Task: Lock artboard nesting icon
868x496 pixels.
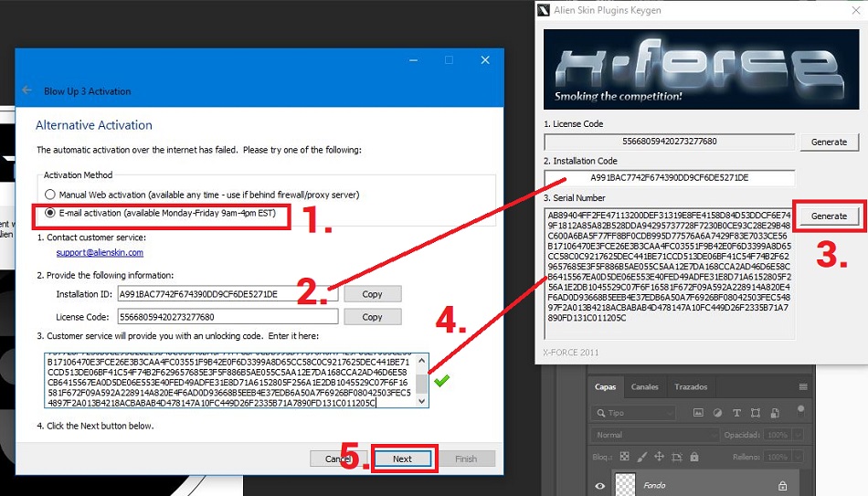Action: [676, 457]
